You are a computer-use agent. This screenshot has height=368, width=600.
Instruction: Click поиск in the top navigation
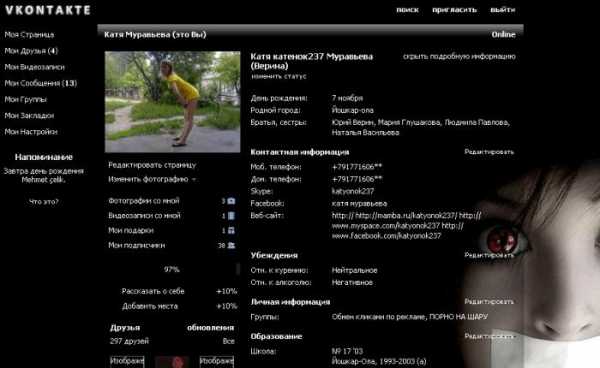click(408, 10)
